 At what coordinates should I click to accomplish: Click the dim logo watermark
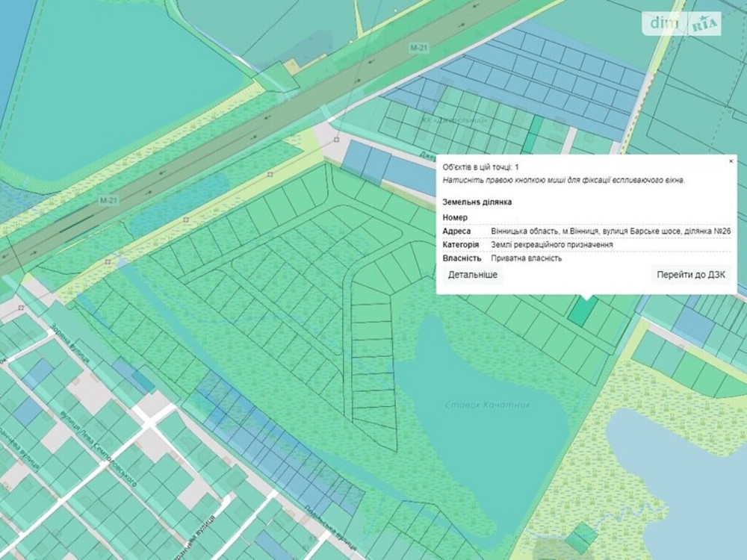(663, 23)
